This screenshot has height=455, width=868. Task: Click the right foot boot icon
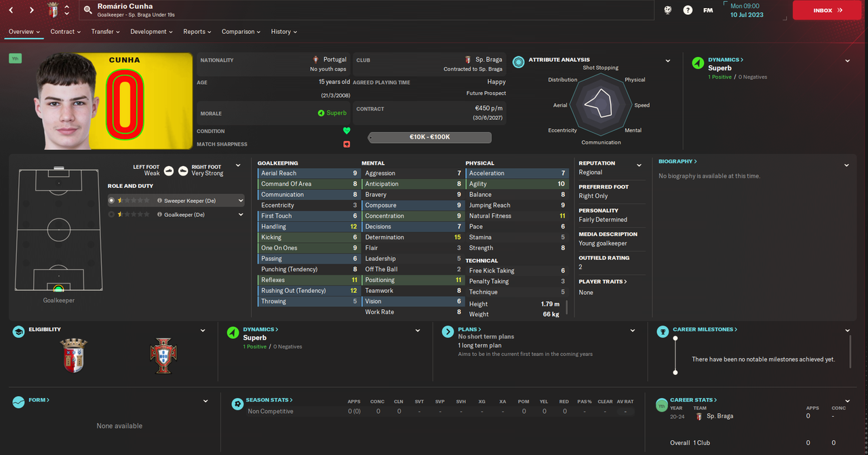[183, 170]
